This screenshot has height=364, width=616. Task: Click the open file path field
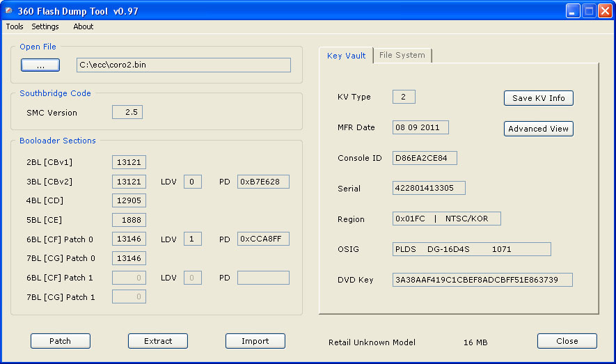click(183, 65)
